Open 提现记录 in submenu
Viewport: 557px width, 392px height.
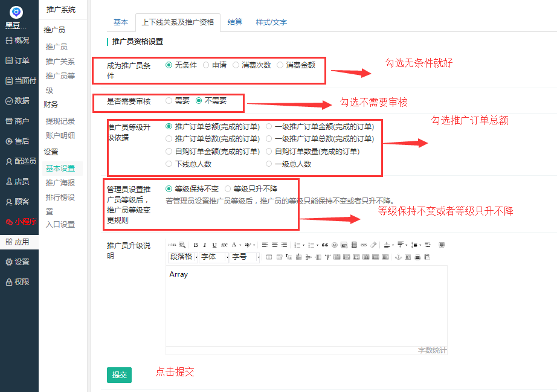(60, 121)
